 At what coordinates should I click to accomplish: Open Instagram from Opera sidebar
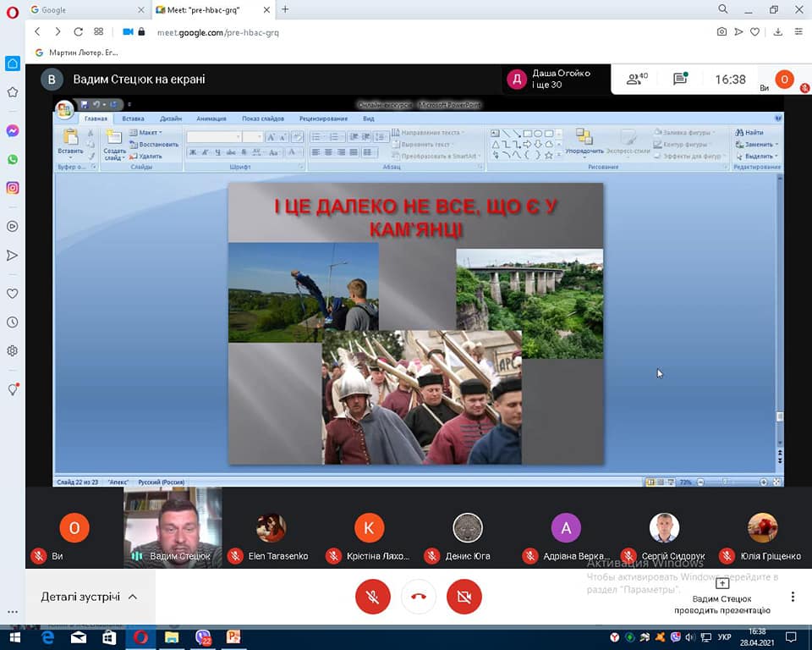(x=13, y=188)
